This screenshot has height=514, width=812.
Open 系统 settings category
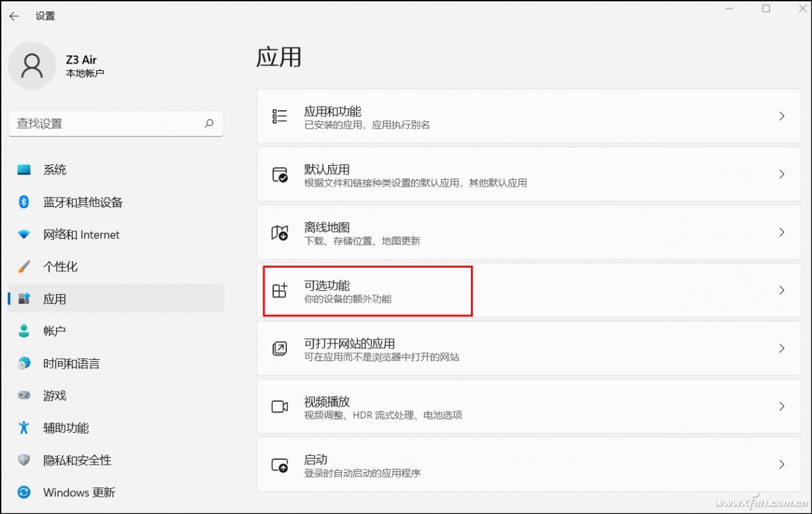[116, 170]
